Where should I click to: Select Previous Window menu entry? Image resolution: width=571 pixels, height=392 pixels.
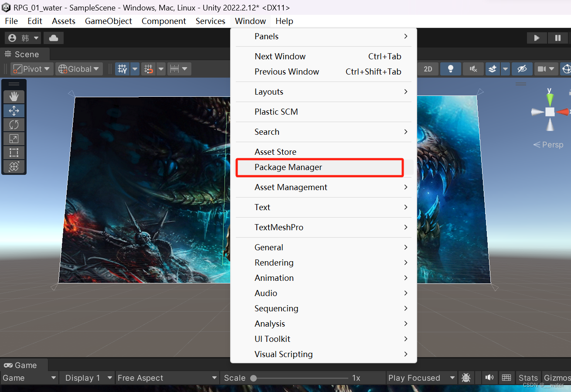(323, 72)
